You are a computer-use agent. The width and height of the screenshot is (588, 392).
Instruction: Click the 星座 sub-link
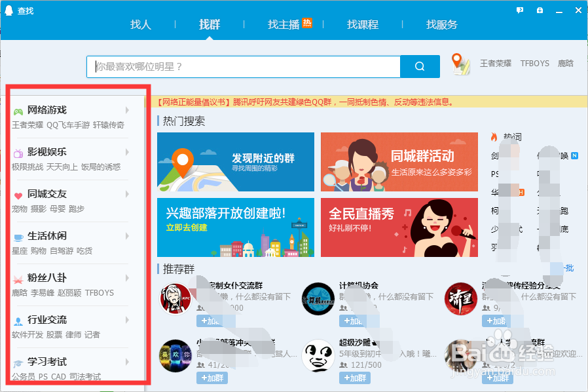[x=20, y=251]
